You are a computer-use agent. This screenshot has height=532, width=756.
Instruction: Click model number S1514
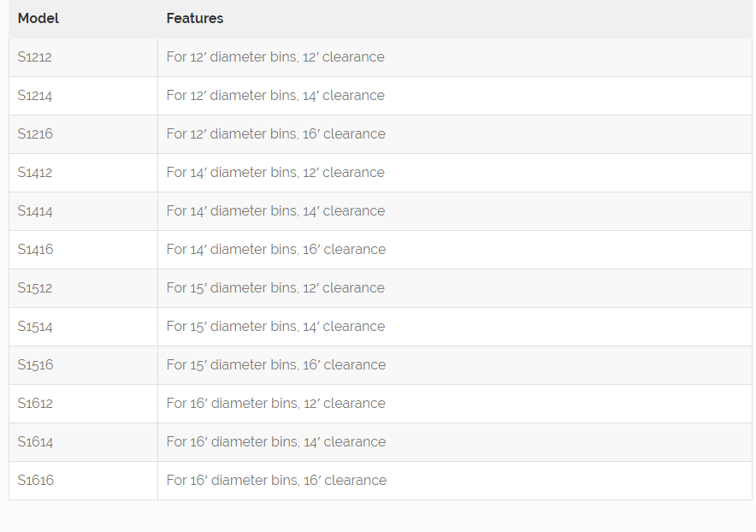tap(35, 327)
